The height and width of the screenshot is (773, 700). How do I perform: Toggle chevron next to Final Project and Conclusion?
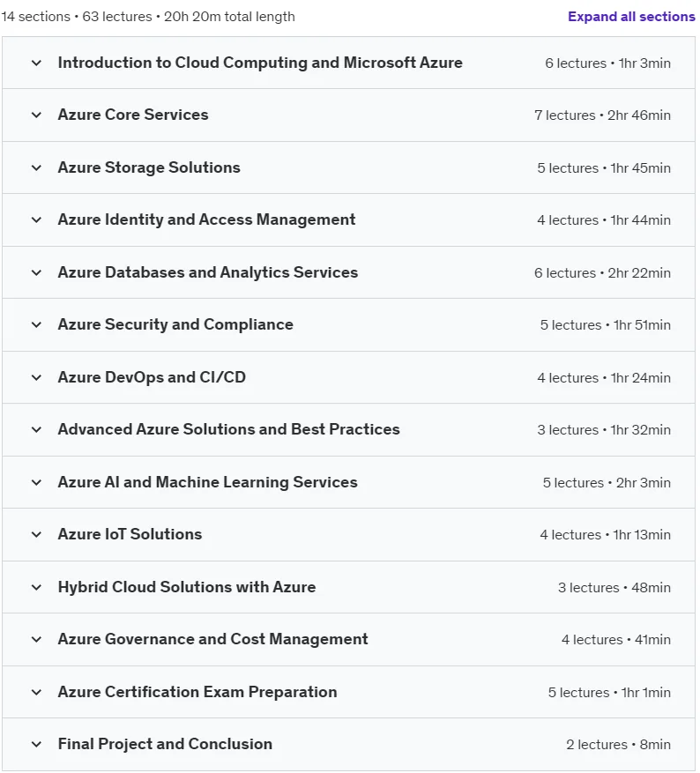pyautogui.click(x=36, y=745)
